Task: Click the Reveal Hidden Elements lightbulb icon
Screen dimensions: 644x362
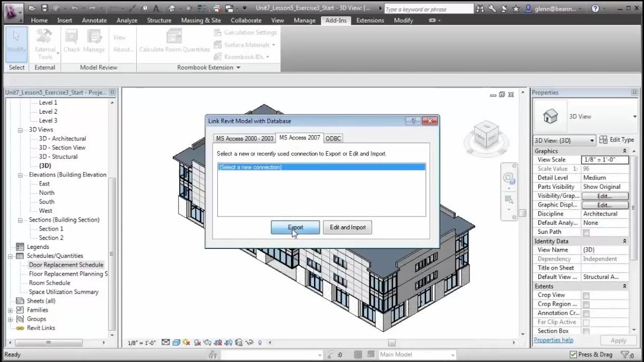Action: (x=260, y=343)
